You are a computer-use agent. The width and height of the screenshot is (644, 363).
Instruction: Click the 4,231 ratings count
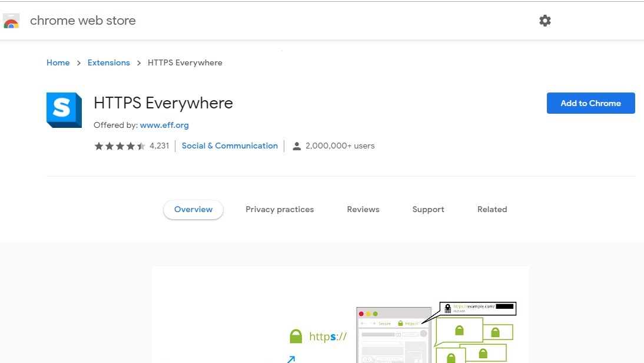click(x=160, y=146)
